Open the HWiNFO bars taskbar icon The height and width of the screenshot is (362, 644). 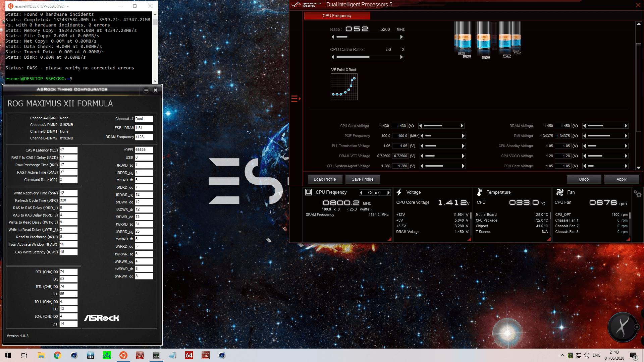(90, 355)
